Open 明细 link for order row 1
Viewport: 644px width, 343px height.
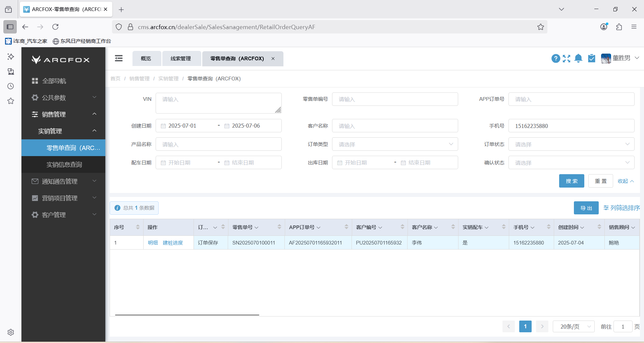pos(153,243)
